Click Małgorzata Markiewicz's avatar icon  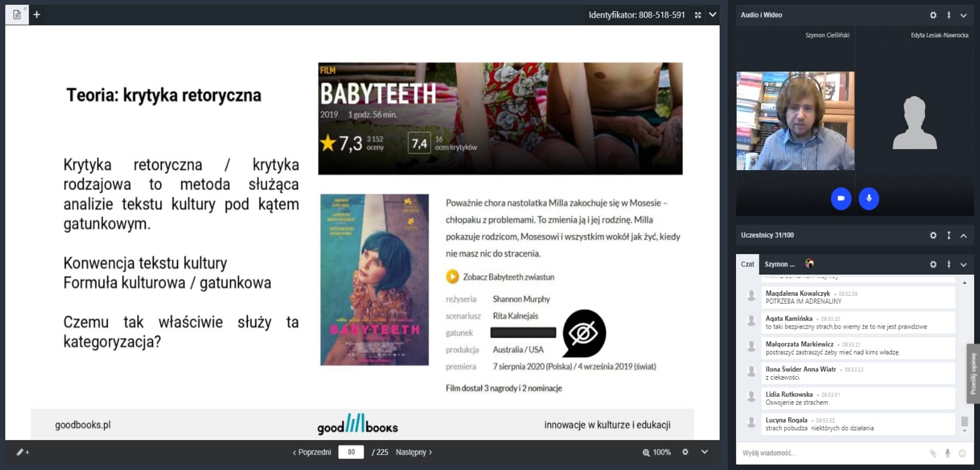751,346
